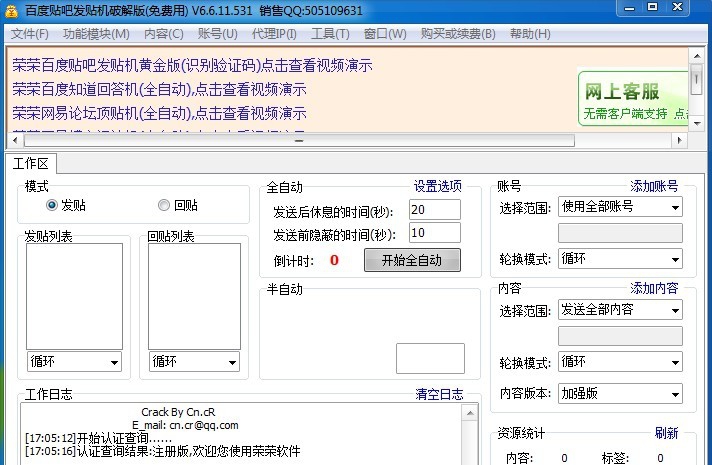The height and width of the screenshot is (465, 712).
Task: Click the banner horizontal scrollbar thumb
Action: pyautogui.click(x=299, y=141)
